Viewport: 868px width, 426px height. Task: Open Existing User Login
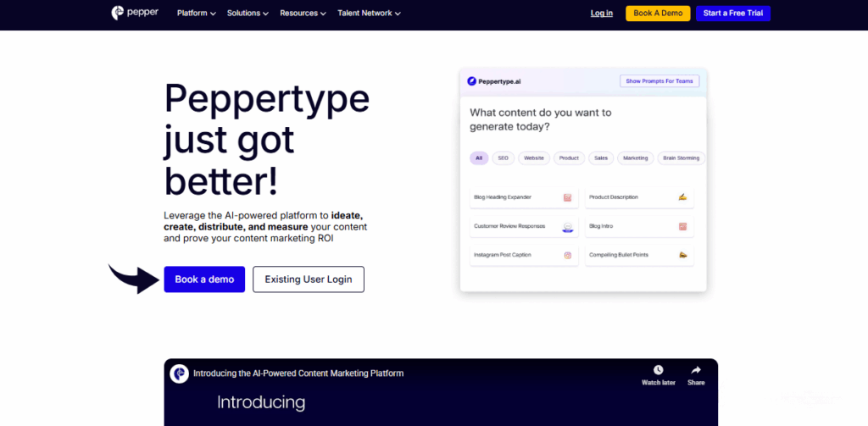(309, 279)
